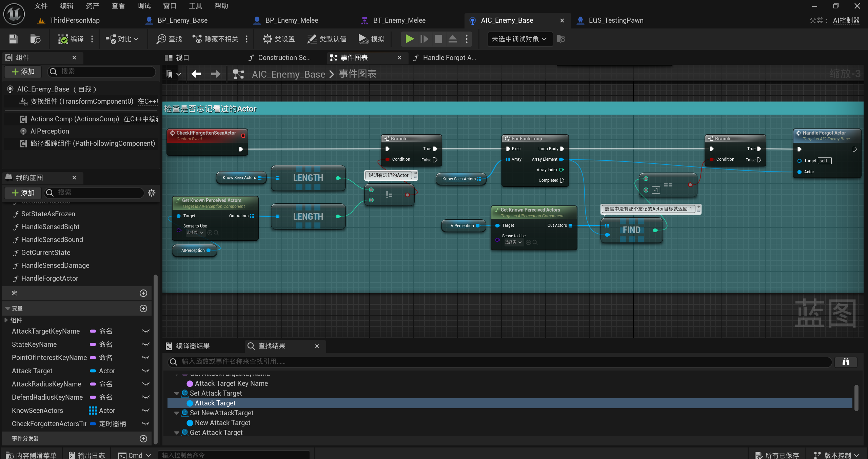Click the binoculars find-in-blueprints icon
This screenshot has height=459, width=868.
pyautogui.click(x=846, y=362)
